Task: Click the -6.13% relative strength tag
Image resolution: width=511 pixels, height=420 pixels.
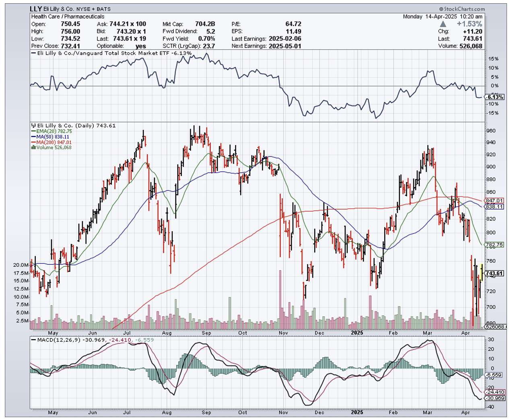Action: [495, 97]
